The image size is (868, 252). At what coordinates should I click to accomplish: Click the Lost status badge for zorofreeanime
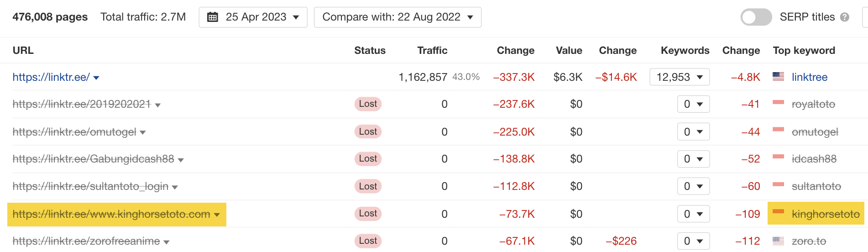coord(368,241)
